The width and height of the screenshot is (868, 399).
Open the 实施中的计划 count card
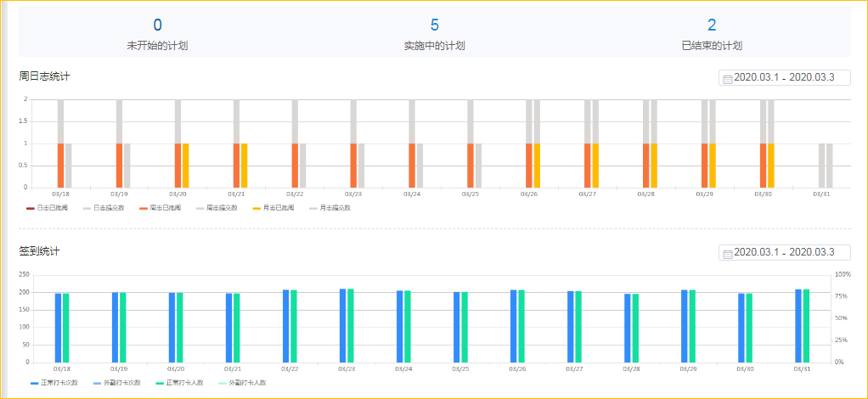434,34
